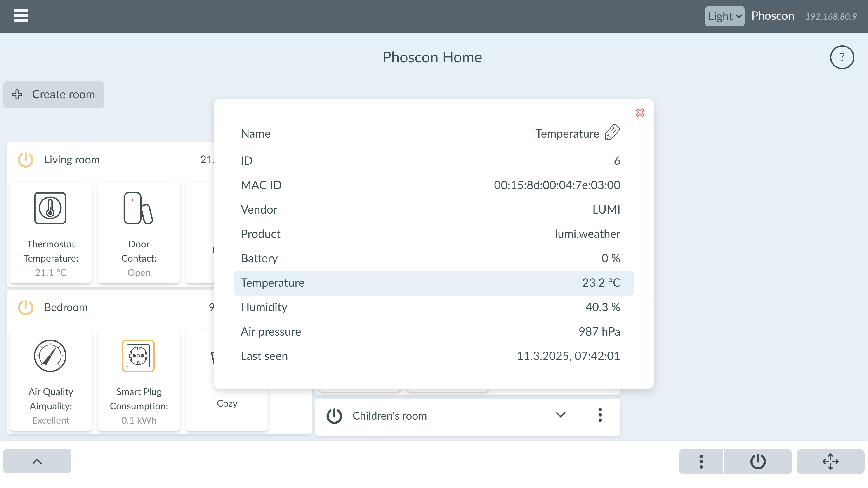Expand the Children's room chevron
The width and height of the screenshot is (868, 488).
pos(561,415)
